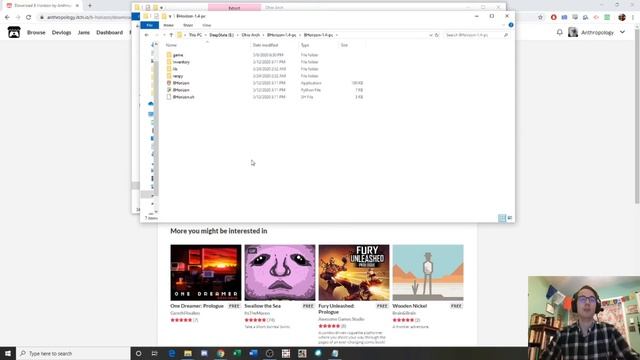Sort files by the Name column header
This screenshot has height=360, width=640.
[x=171, y=45]
